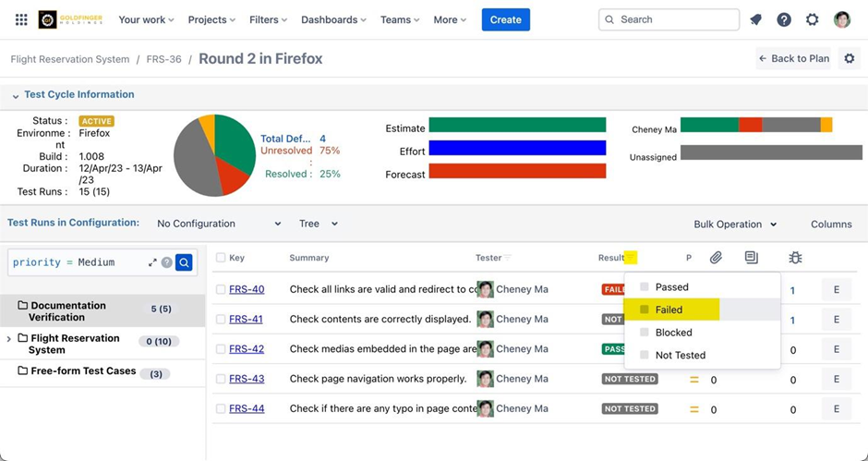This screenshot has width=868, height=461.
Task: Open the No Configuration dropdown
Action: click(219, 224)
